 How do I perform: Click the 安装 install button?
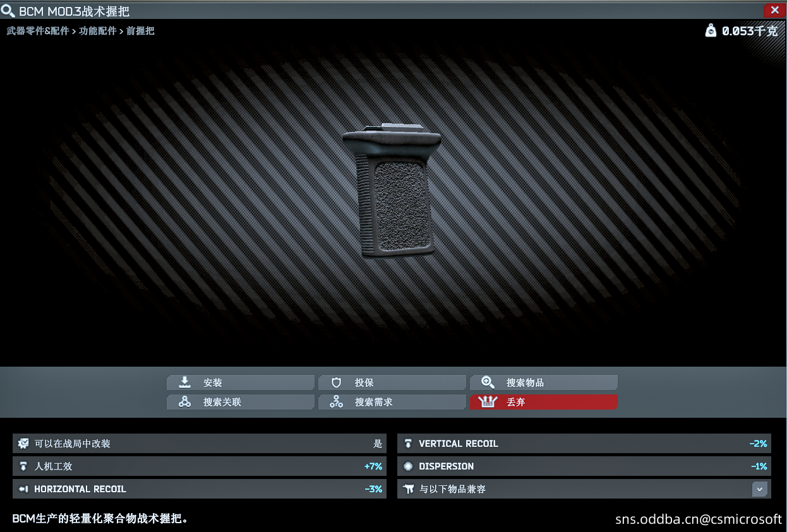(x=241, y=382)
